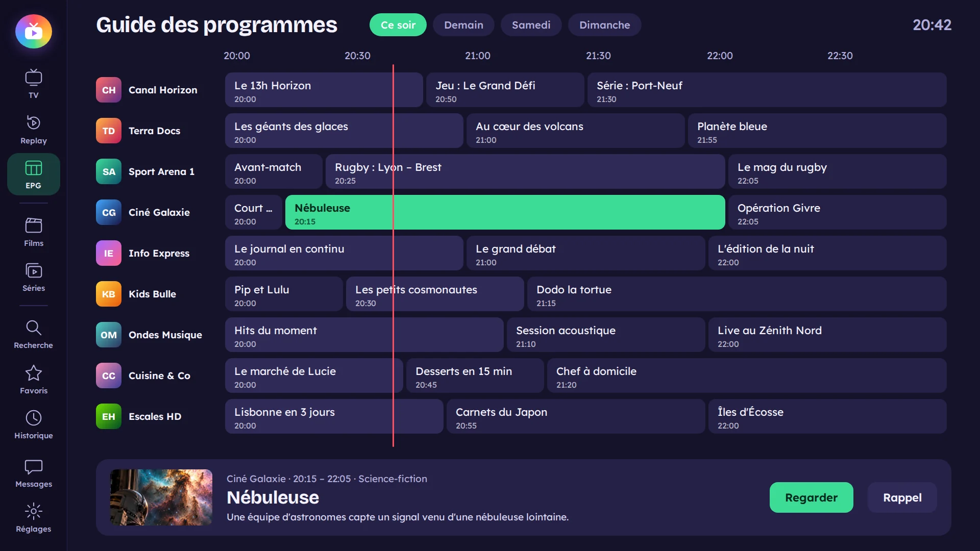The image size is (980, 551).
Task: Select Au cœur des volcans program
Action: coord(575,131)
